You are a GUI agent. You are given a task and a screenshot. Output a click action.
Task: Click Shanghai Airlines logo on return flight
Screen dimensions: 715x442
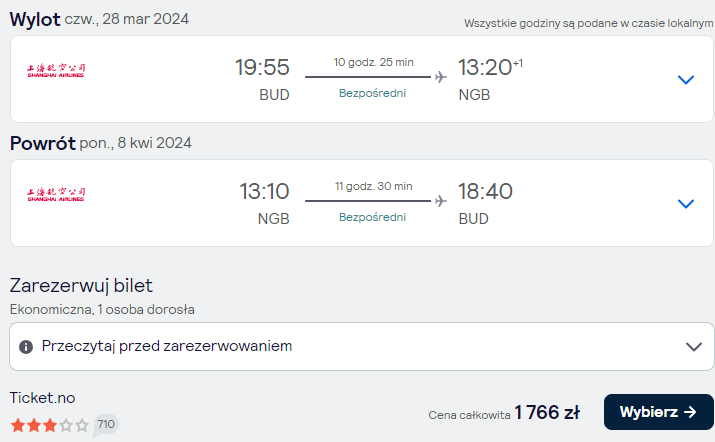56,194
